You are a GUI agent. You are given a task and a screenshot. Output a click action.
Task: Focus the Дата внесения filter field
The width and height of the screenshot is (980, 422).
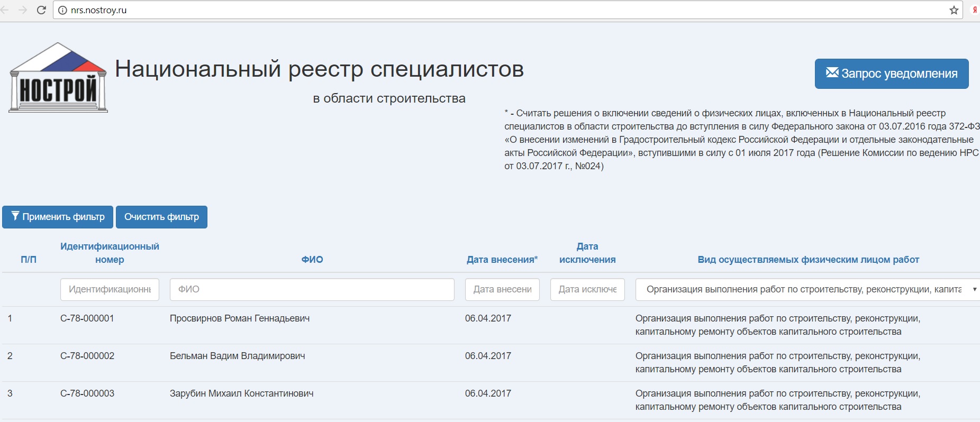(502, 289)
